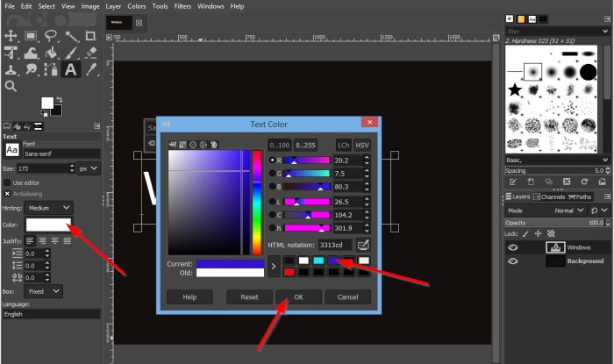Hide the Windows text layer
This screenshot has height=364, width=614.
514,247
